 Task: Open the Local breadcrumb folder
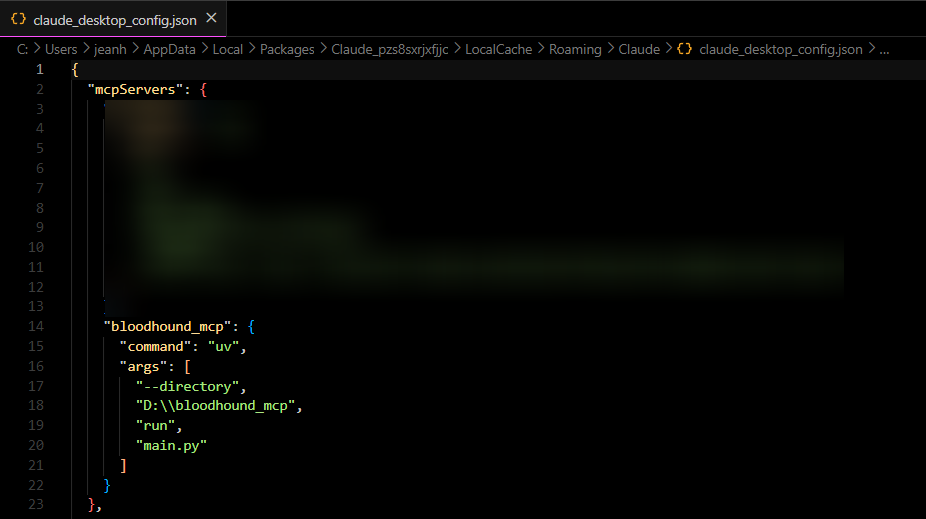point(227,50)
